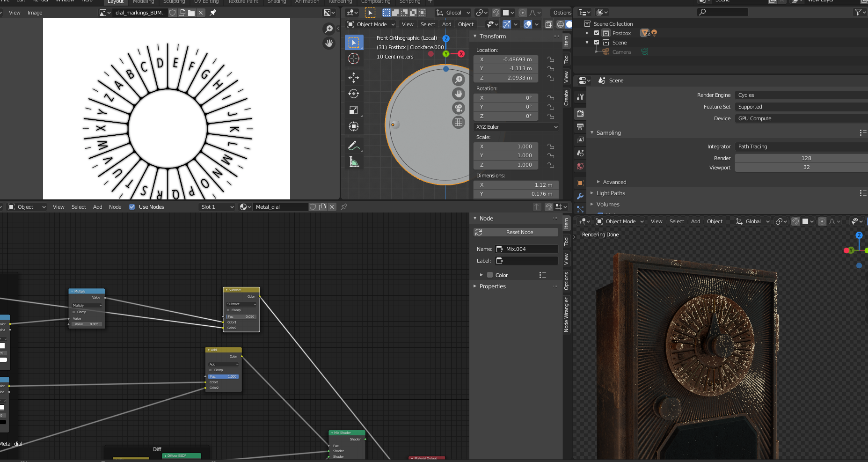This screenshot has height=462, width=868.
Task: Toggle the lock on Scale Y
Action: [551, 155]
